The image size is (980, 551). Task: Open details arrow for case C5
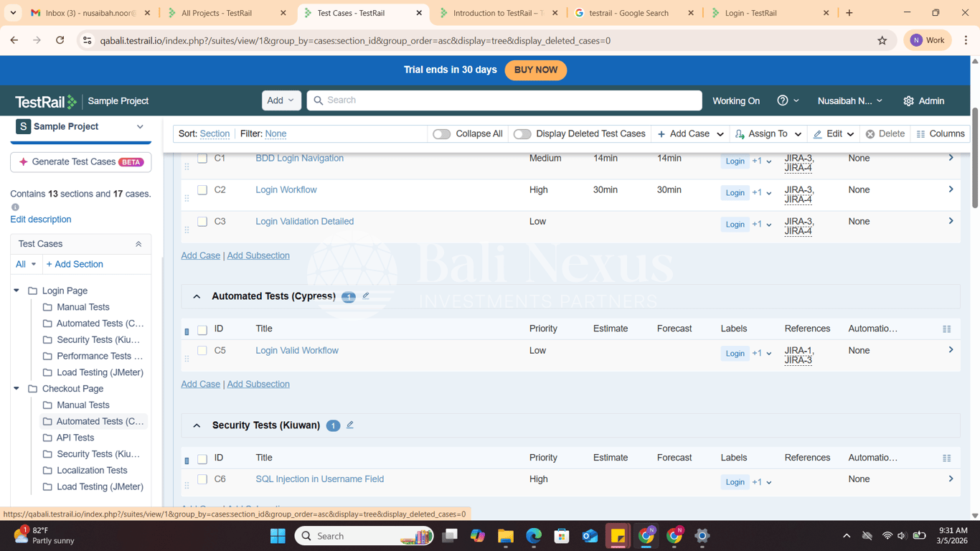951,350
